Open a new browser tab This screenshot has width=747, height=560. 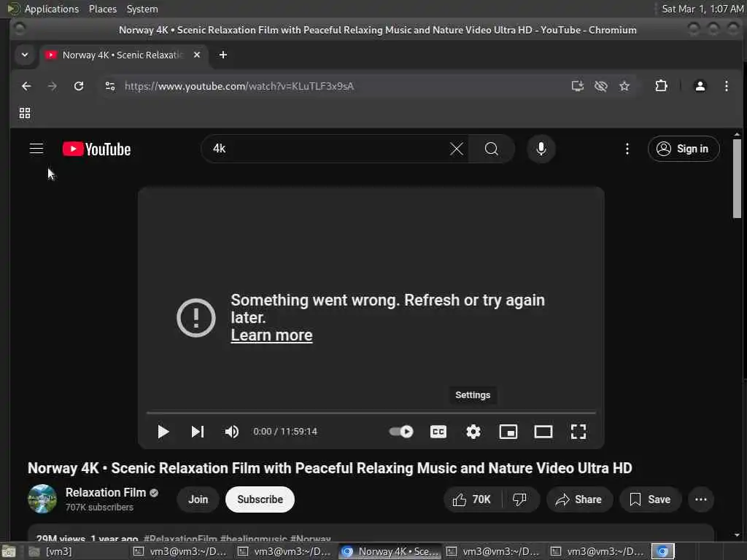coord(223,55)
